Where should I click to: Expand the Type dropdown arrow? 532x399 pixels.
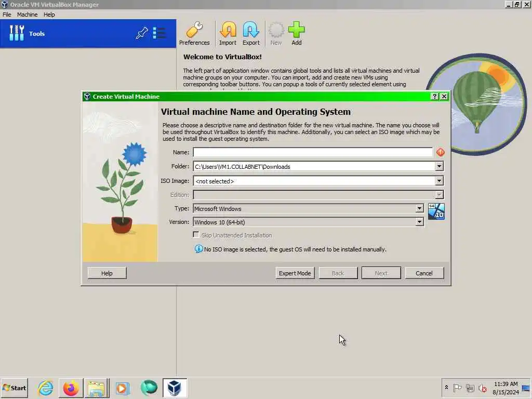[x=419, y=209]
